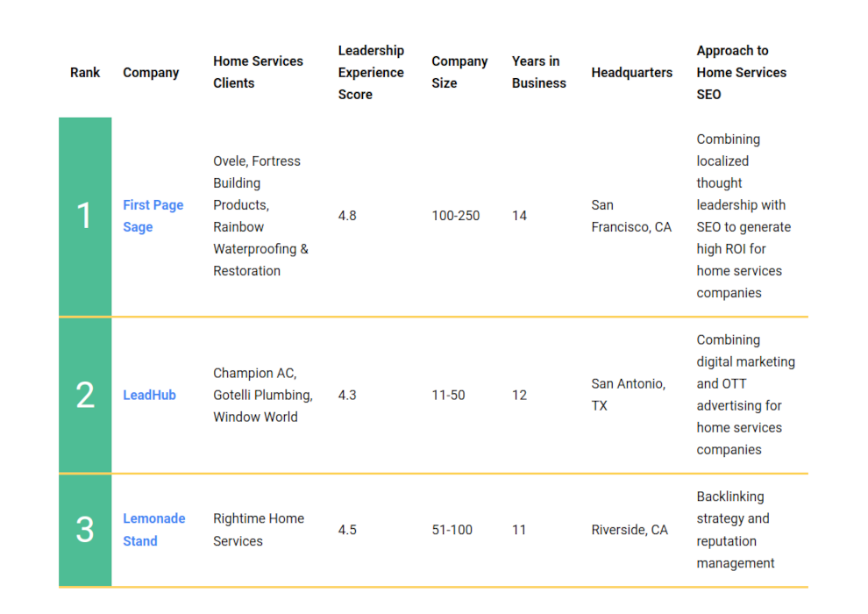
Task: Click the green rank 1 cell
Action: (85, 217)
